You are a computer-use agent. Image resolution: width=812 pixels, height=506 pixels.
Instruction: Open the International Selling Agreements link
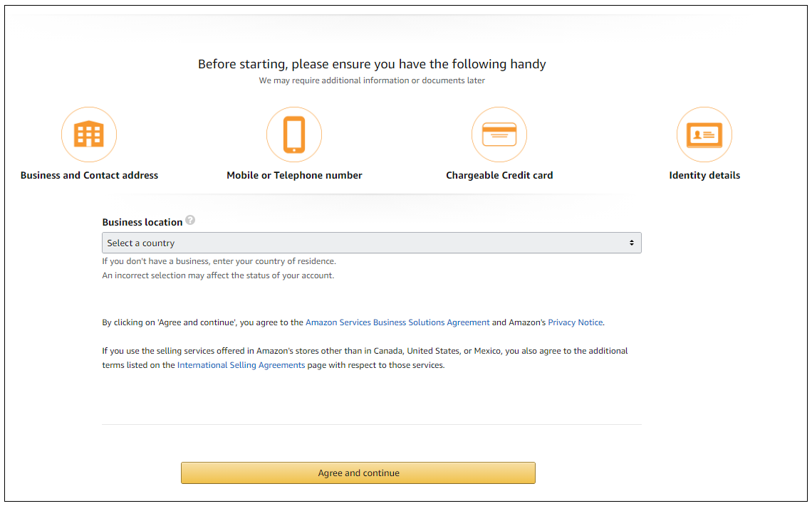(x=241, y=365)
